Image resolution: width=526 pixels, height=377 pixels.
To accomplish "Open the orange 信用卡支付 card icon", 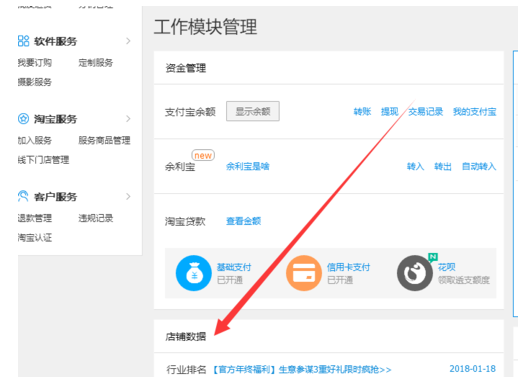I will coord(304,273).
